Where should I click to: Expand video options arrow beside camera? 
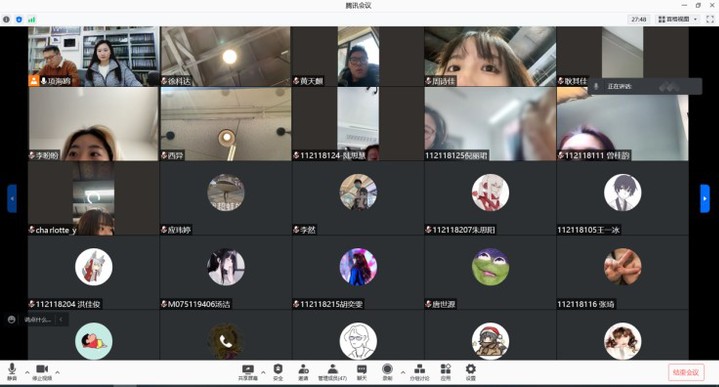pyautogui.click(x=57, y=372)
